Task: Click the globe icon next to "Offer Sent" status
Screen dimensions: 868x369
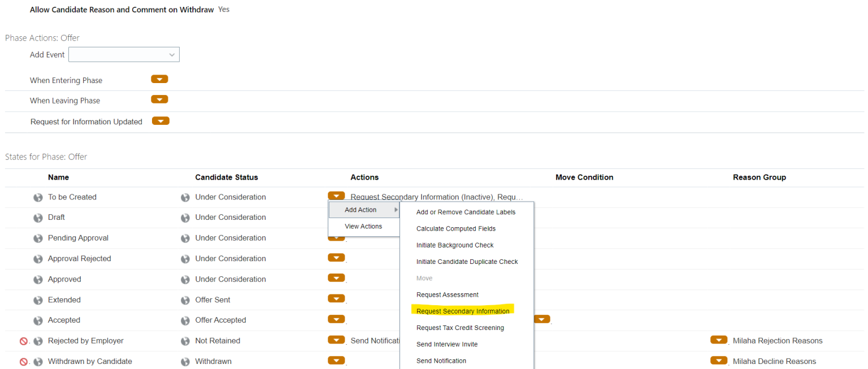Action: [x=185, y=299]
